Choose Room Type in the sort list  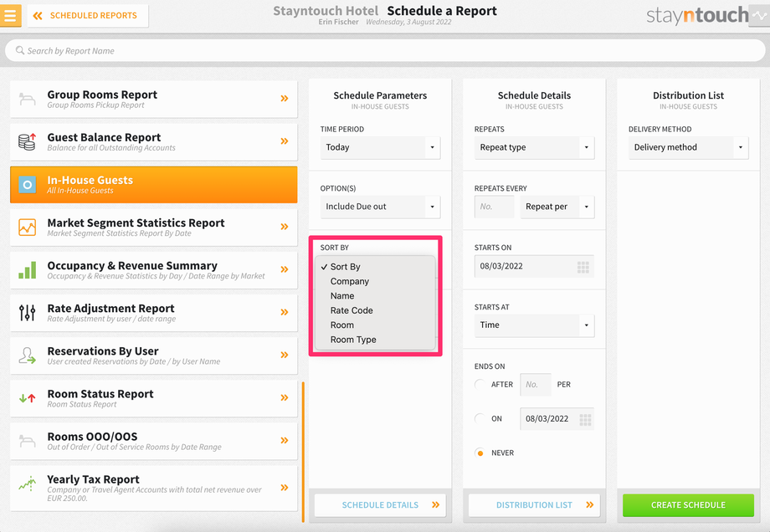(x=375, y=340)
